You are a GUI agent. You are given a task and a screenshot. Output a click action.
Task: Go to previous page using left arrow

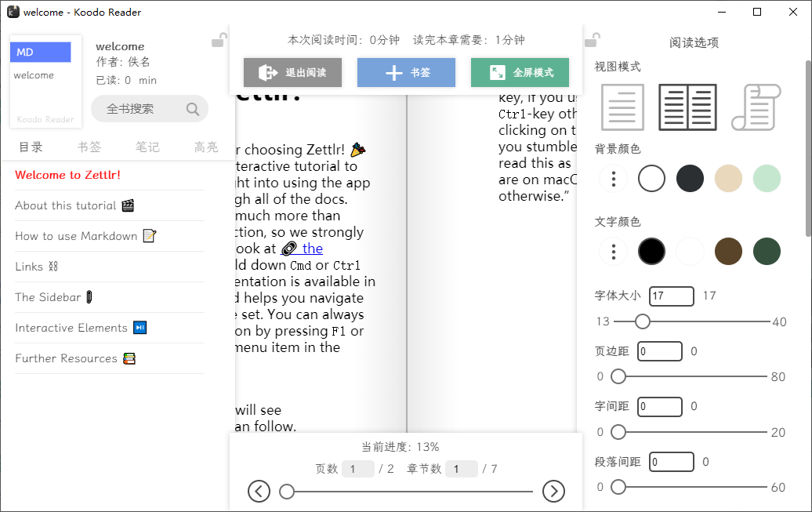coord(259,491)
